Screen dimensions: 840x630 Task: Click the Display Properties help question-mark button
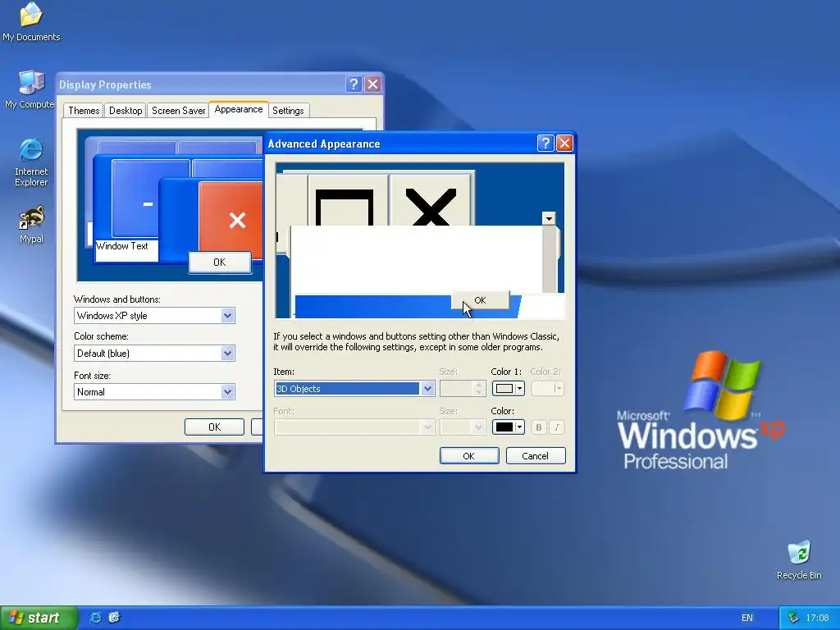(x=354, y=84)
